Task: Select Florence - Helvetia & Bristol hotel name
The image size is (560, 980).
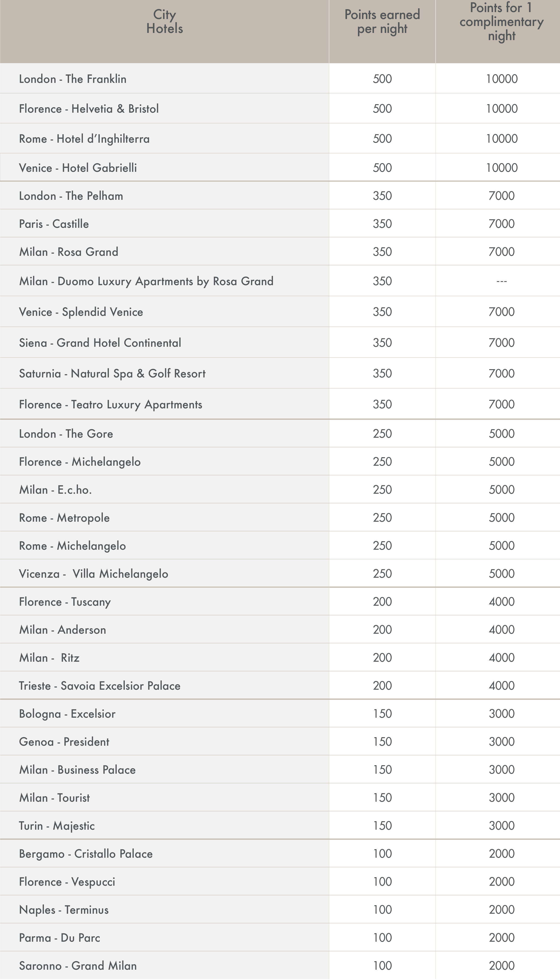Action: pyautogui.click(x=89, y=109)
